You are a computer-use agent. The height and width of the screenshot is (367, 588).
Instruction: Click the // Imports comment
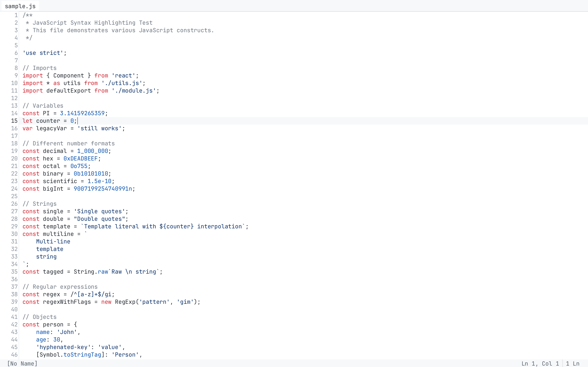(x=39, y=68)
